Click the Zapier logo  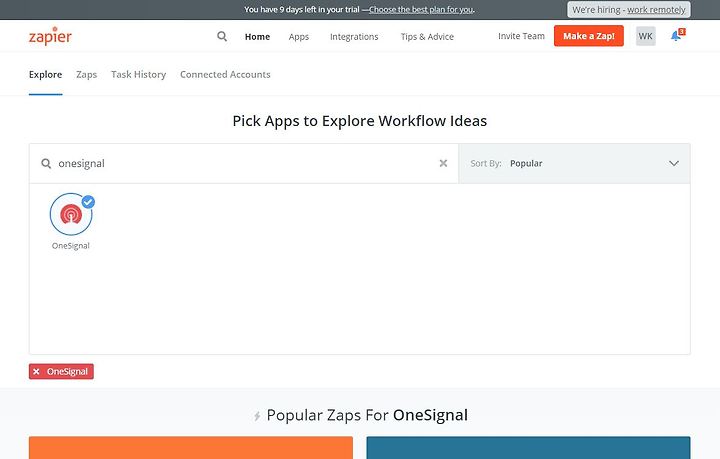50,36
